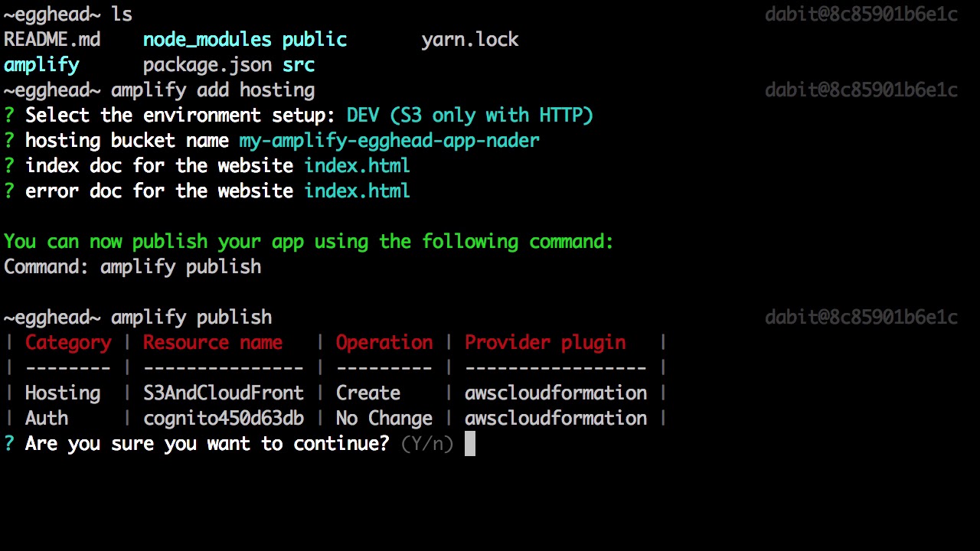Click index.html on the index doc line
This screenshot has height=551, width=980.
[357, 166]
